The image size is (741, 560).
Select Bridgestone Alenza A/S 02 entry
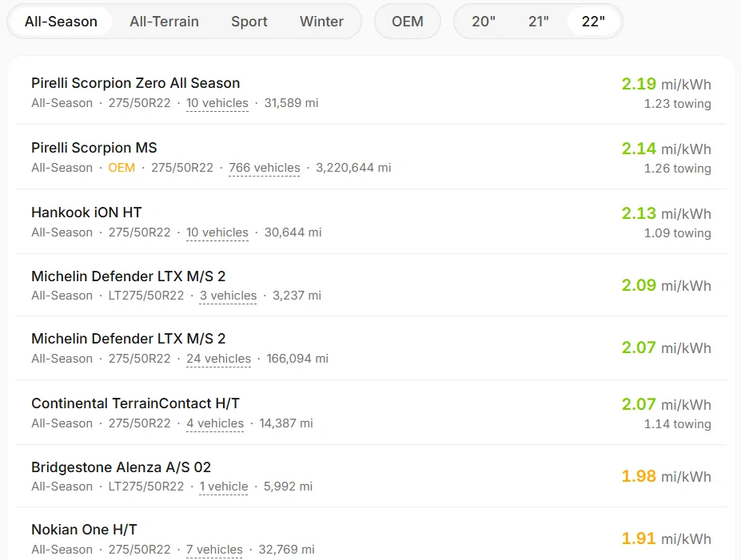(371, 476)
